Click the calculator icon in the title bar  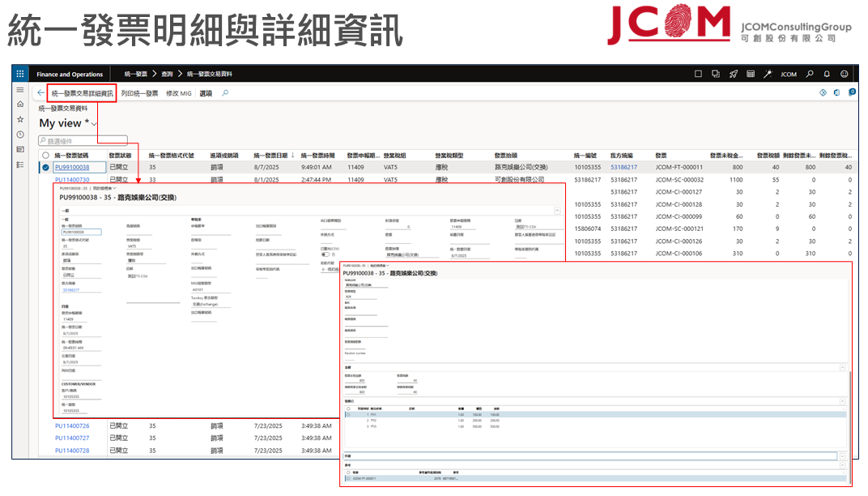tap(751, 74)
